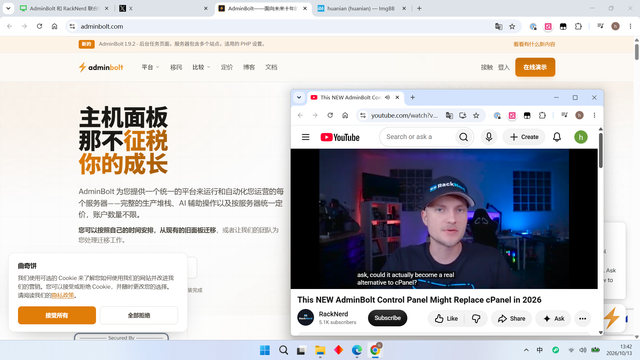The width and height of the screenshot is (640, 360).
Task: Reject all cookies with 全部拒绝 button
Action: click(139, 316)
